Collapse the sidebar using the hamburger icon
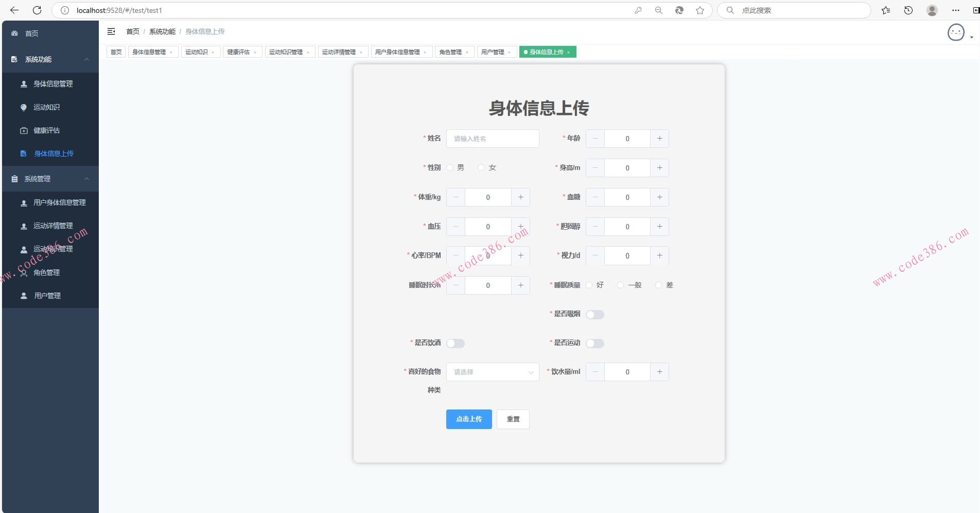 click(x=111, y=31)
